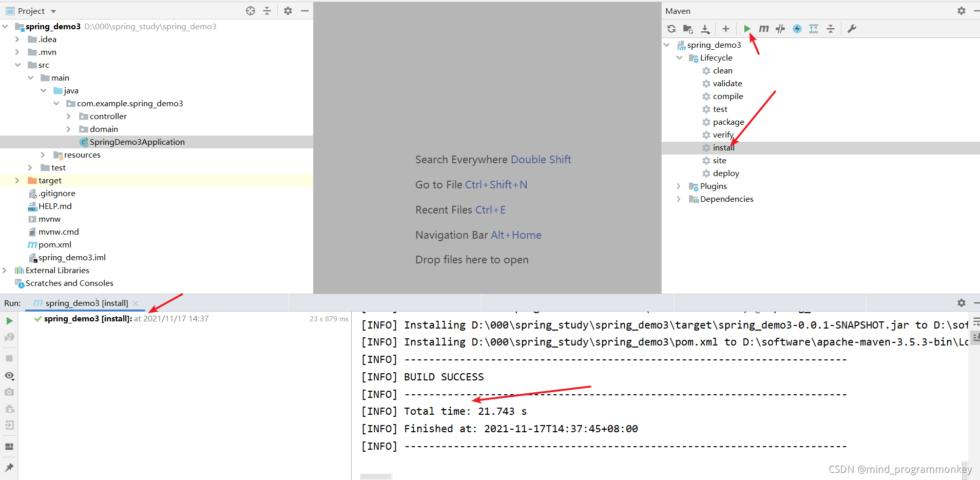Expand Maven Dependencies node
The width and height of the screenshot is (980, 480).
(x=679, y=199)
